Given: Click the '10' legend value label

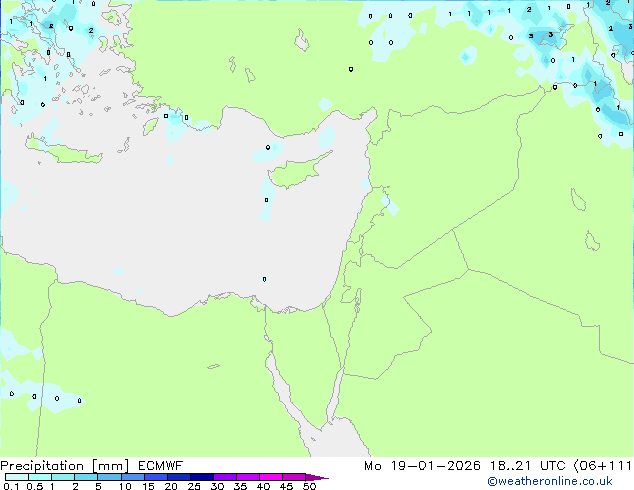Looking at the screenshot, I should pos(125,486).
